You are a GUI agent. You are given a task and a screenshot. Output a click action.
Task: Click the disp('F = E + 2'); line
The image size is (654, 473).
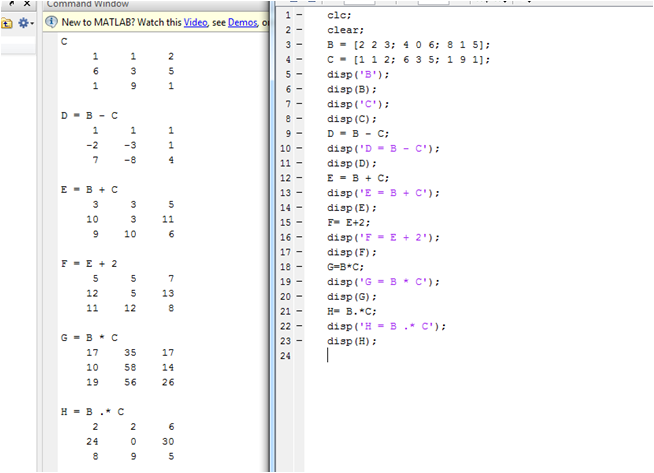tap(383, 237)
